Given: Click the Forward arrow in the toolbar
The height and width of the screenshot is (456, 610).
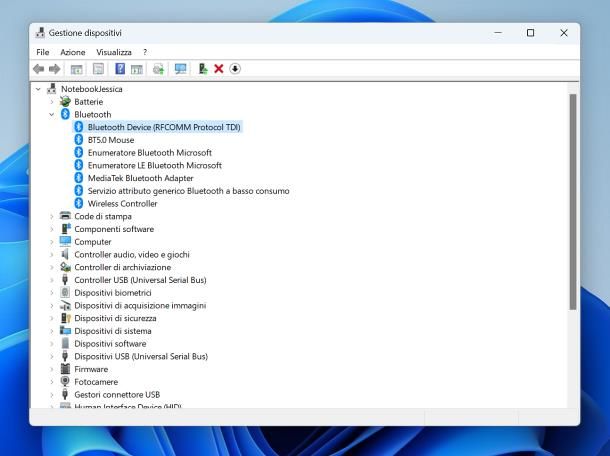Looking at the screenshot, I should tap(54, 69).
